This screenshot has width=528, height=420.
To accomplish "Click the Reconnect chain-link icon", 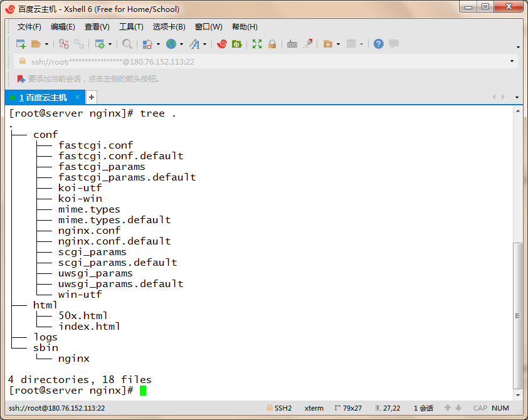I will tap(79, 44).
